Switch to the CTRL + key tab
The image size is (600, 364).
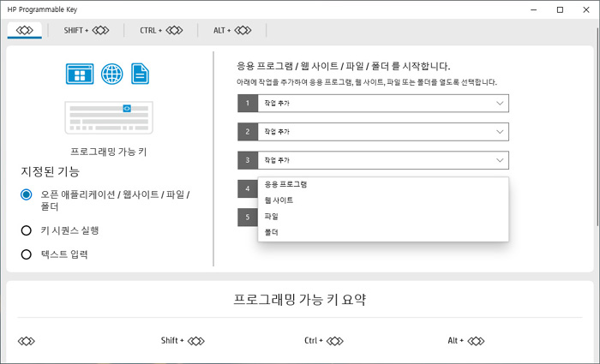[161, 30]
